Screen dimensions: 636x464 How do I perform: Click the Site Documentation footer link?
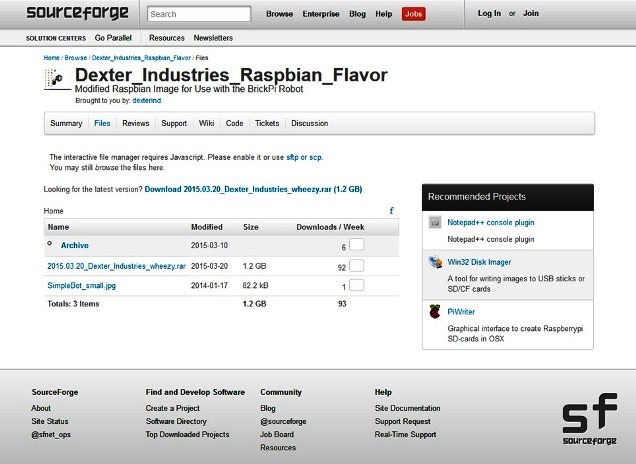[x=407, y=408]
